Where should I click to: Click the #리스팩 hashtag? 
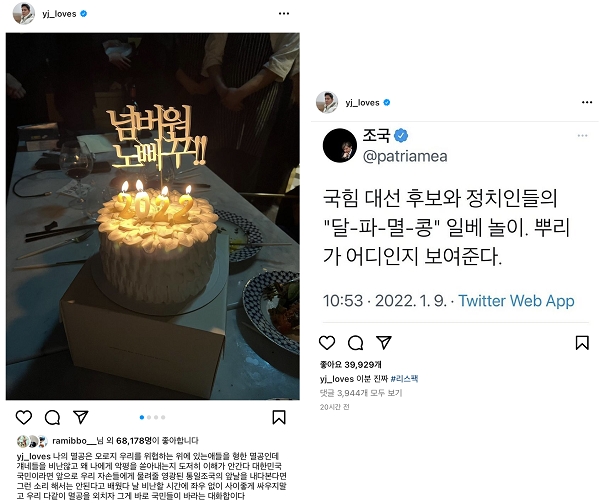[404, 379]
